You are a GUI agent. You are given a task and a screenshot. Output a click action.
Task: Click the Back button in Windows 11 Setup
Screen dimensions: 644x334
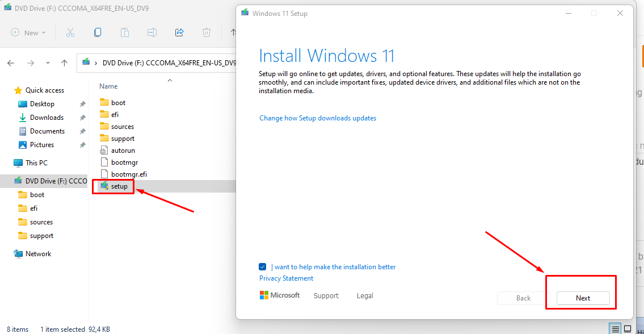[523, 298]
